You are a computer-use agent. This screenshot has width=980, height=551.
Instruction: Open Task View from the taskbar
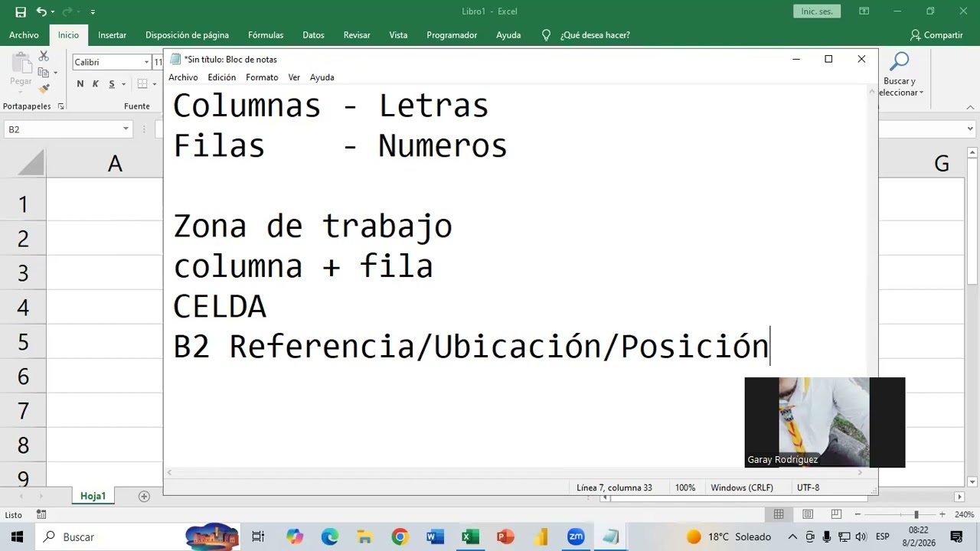point(258,536)
